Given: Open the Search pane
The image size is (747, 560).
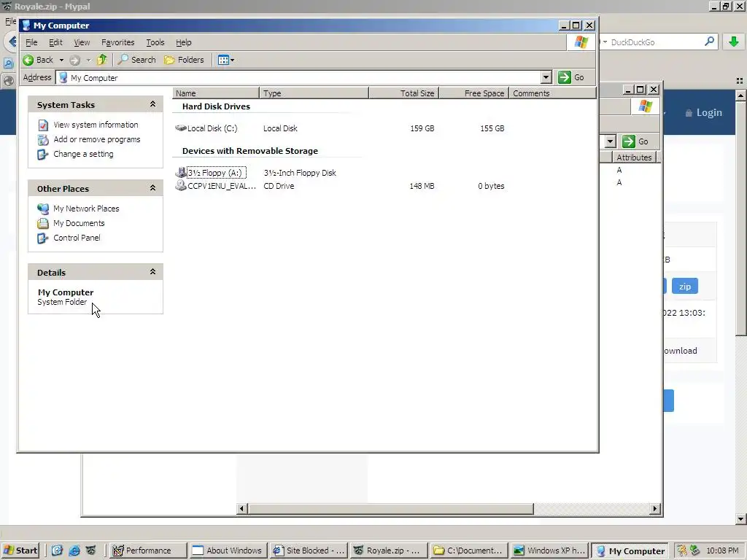Looking at the screenshot, I should (x=136, y=60).
